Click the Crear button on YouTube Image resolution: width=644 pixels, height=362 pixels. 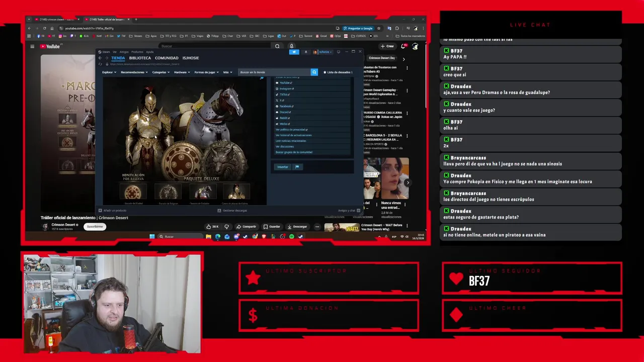(387, 46)
